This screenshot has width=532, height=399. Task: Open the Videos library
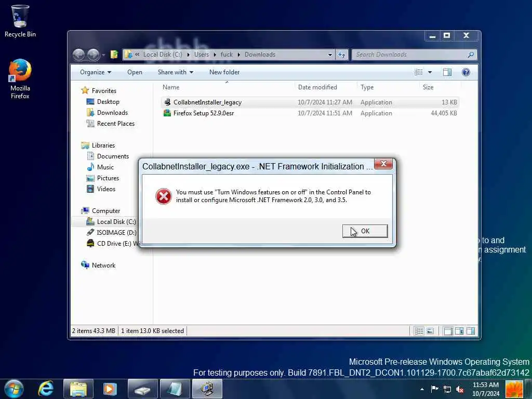(106, 189)
